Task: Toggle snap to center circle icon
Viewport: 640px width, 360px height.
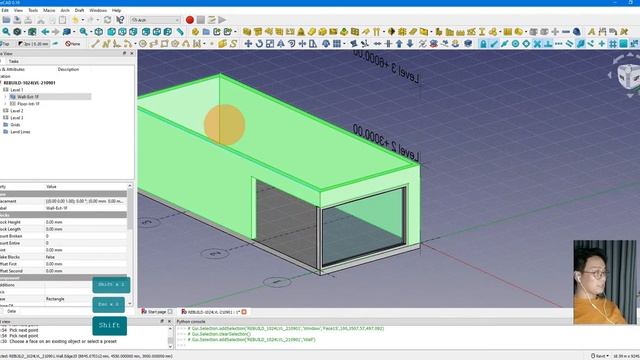Action: coord(516,43)
